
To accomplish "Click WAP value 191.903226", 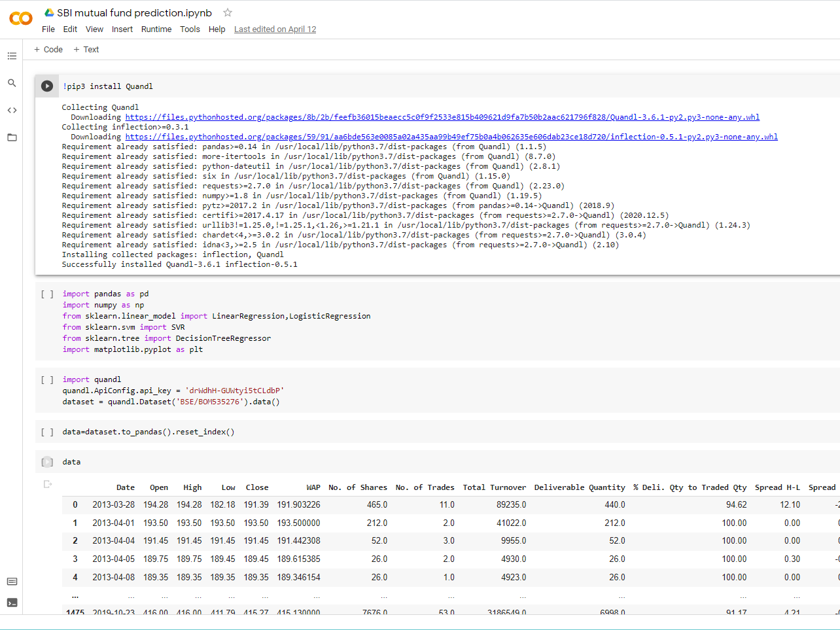I will point(298,505).
